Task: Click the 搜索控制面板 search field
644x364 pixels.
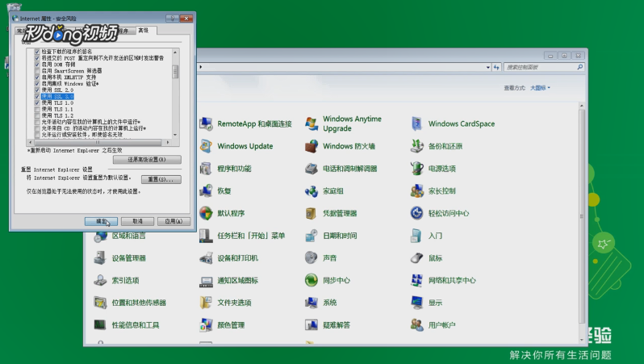Action: [x=544, y=67]
